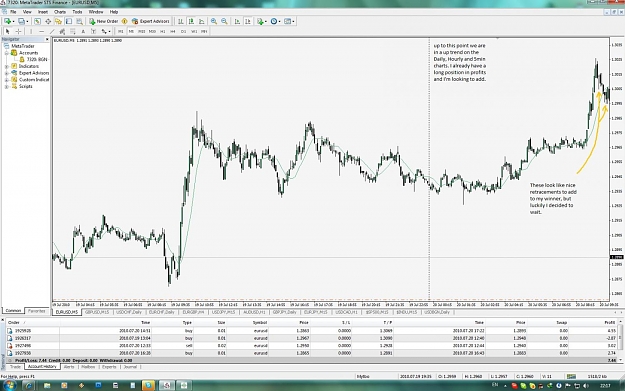Toggle the Terminal panel icon
Screen dimensions: 625x391
point(69,21)
